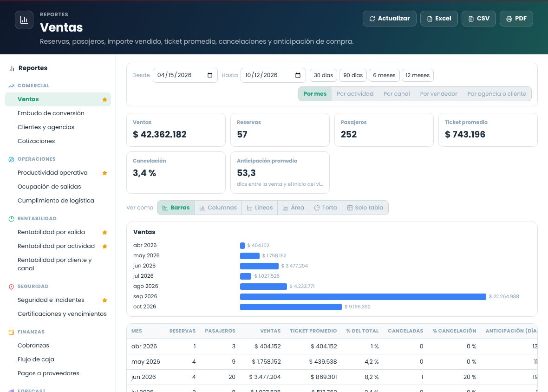Image resolution: width=548 pixels, height=392 pixels.
Task: Click the Ticket promedio column header
Action: tap(313, 331)
